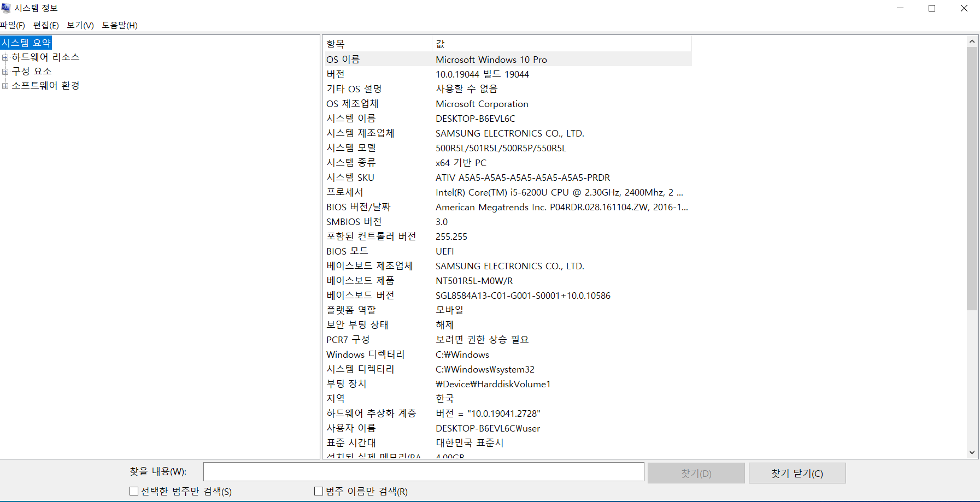Select 하드웨어 리소스 tree item label

pos(46,57)
